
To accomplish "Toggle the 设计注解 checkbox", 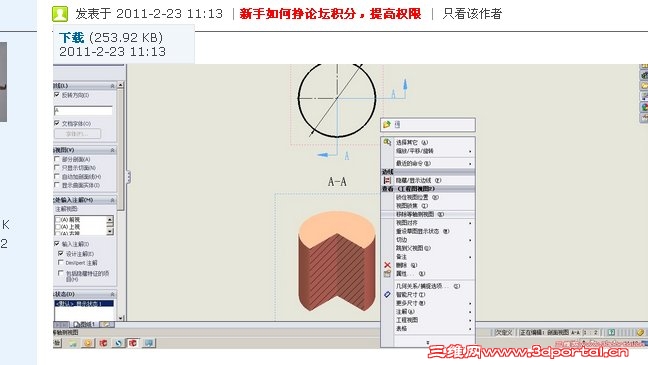I will (x=61, y=253).
